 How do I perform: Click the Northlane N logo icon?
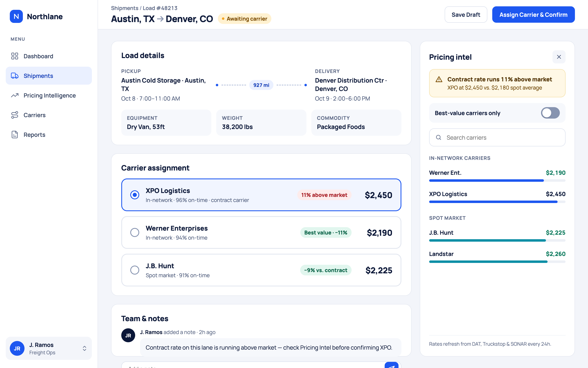(16, 16)
